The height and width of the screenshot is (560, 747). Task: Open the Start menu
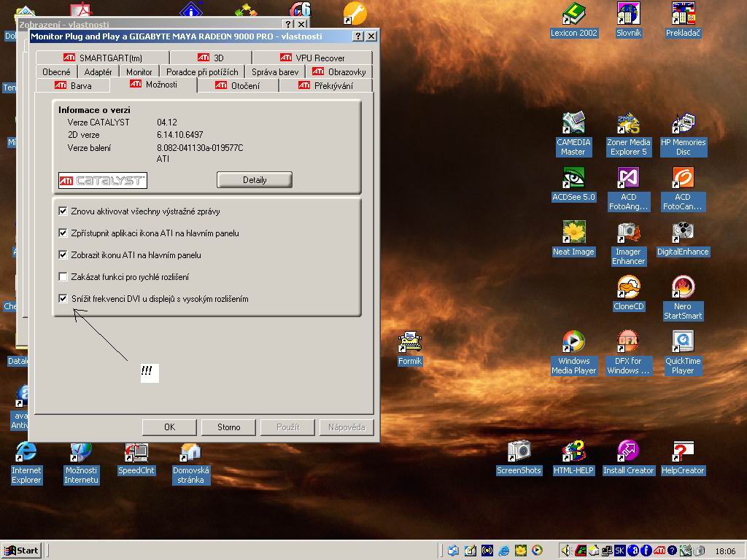(21, 551)
